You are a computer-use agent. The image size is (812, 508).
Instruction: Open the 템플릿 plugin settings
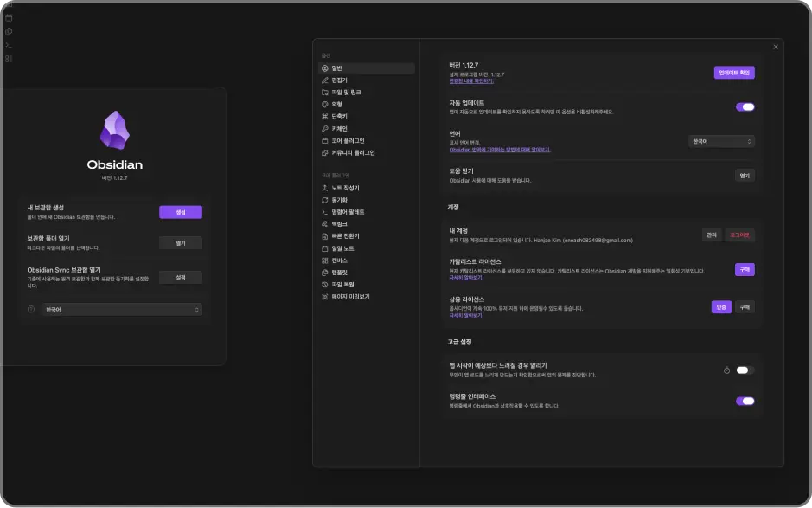pyautogui.click(x=366, y=273)
